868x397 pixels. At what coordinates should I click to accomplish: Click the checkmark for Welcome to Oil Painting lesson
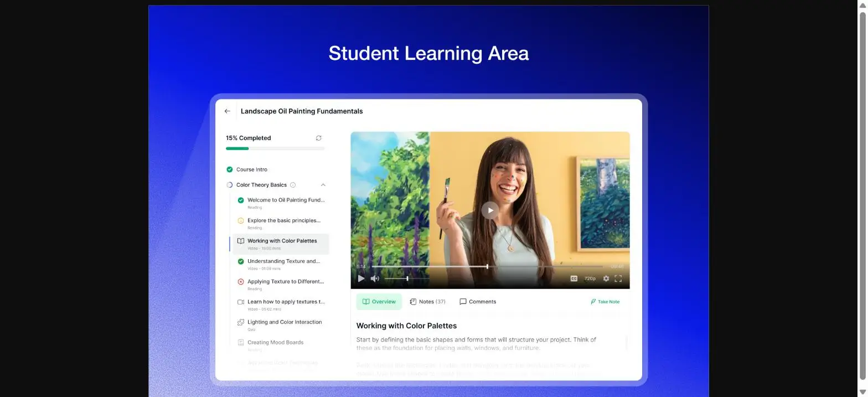241,200
